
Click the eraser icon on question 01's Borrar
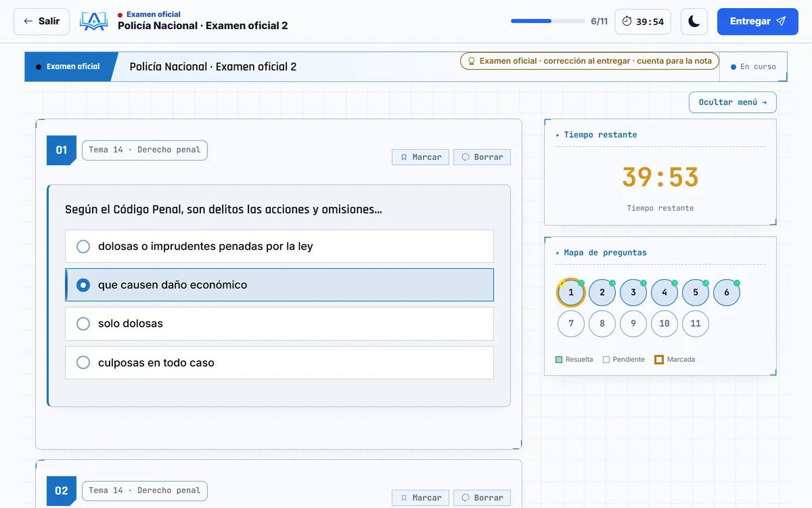point(466,157)
